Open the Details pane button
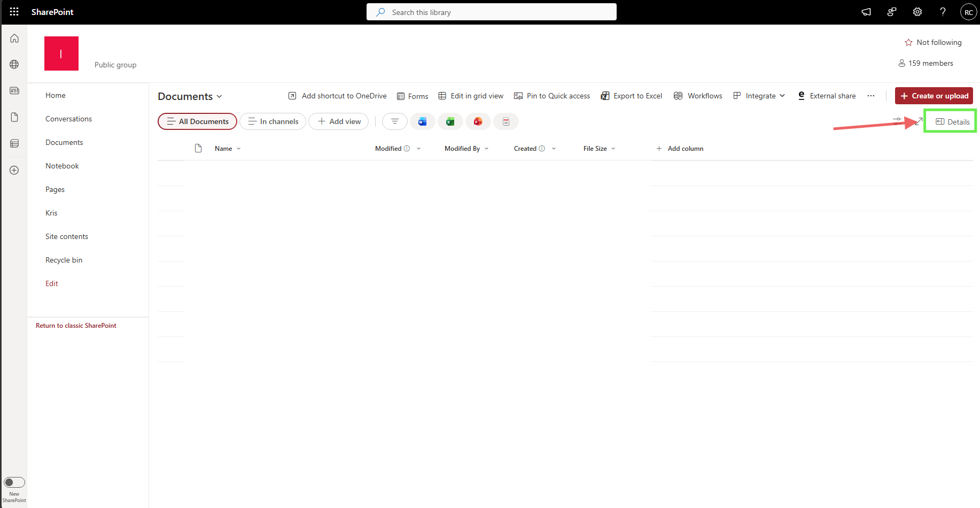 tap(952, 122)
